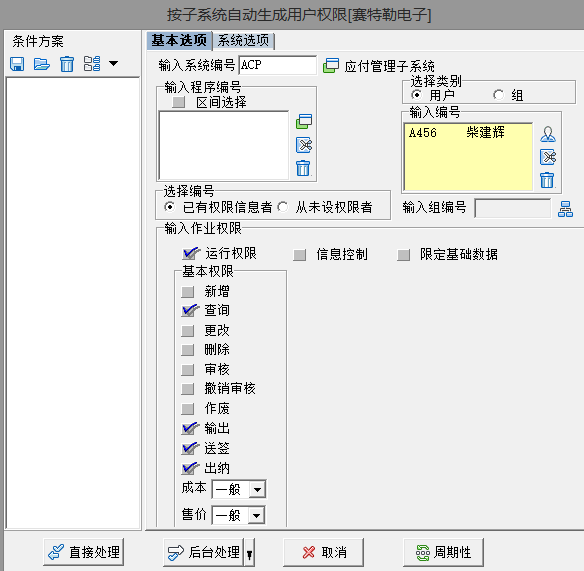
Task: Check the 更改 permission box
Action: [188, 331]
